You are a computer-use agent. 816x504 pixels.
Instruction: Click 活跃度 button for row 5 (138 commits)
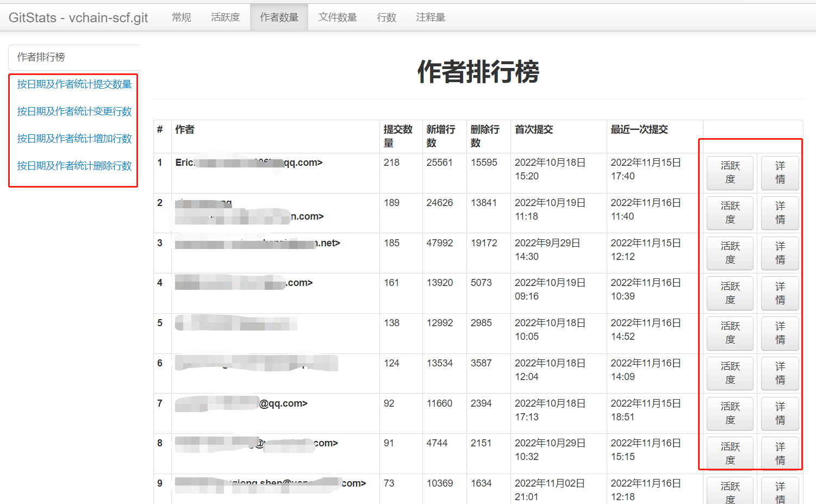730,333
